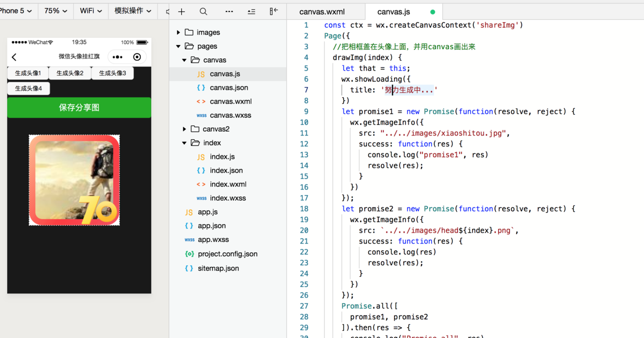Click the mini program close circle icon

[x=137, y=57]
